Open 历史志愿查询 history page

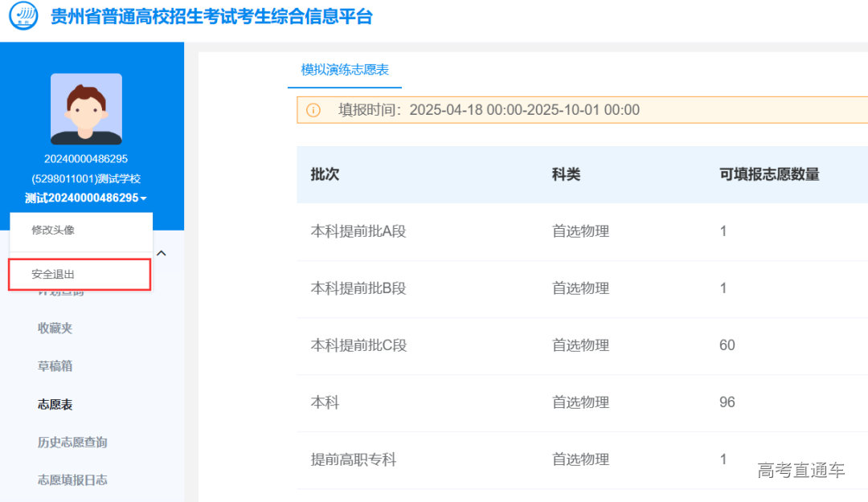tap(71, 442)
